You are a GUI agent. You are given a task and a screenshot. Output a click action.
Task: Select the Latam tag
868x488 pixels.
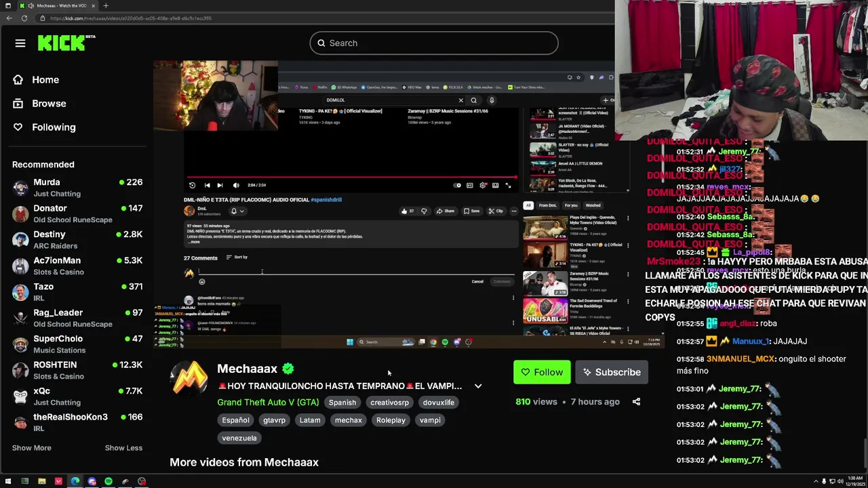click(310, 420)
